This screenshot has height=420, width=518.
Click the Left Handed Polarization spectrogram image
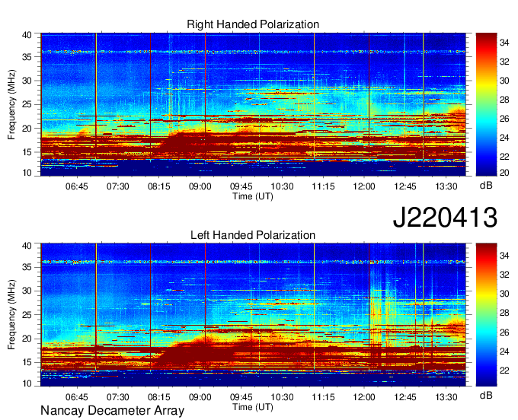point(253,314)
